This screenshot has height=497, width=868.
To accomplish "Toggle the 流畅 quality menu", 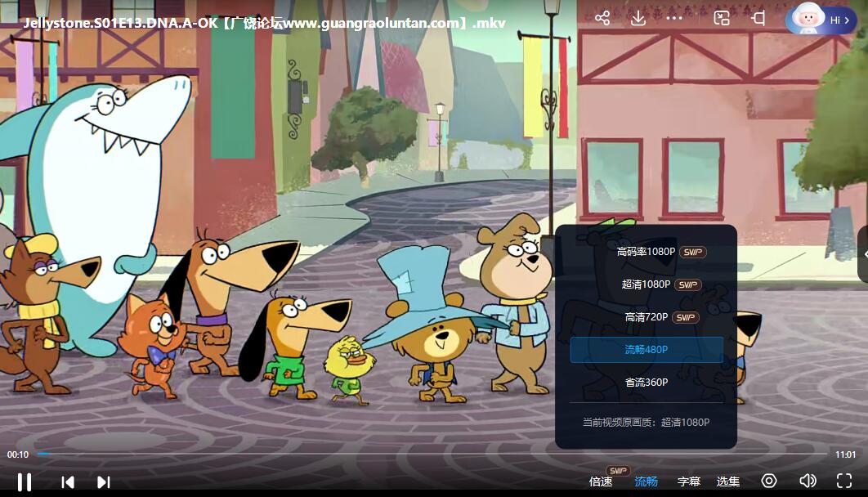I will (646, 481).
